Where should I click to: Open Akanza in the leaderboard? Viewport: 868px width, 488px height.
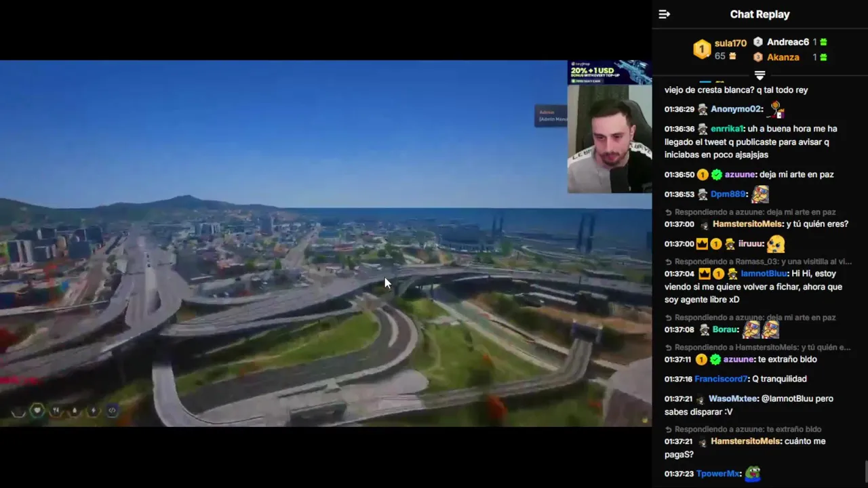point(783,57)
